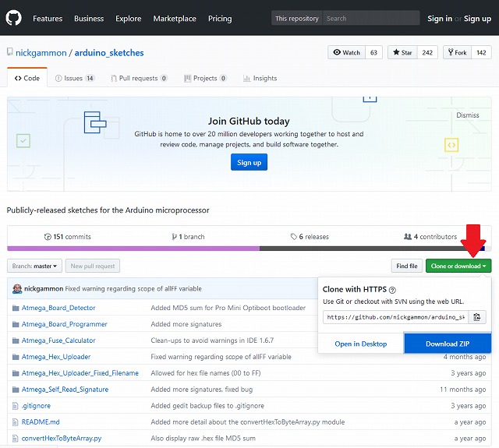The height and width of the screenshot is (448, 499).
Task: Click the 4 contributors link
Action: 430,237
